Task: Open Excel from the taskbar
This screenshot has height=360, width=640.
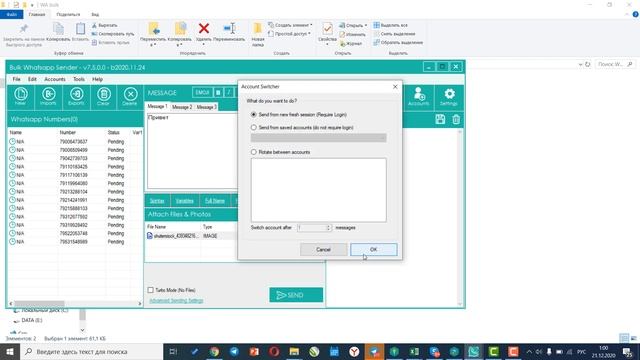Action: point(414,351)
